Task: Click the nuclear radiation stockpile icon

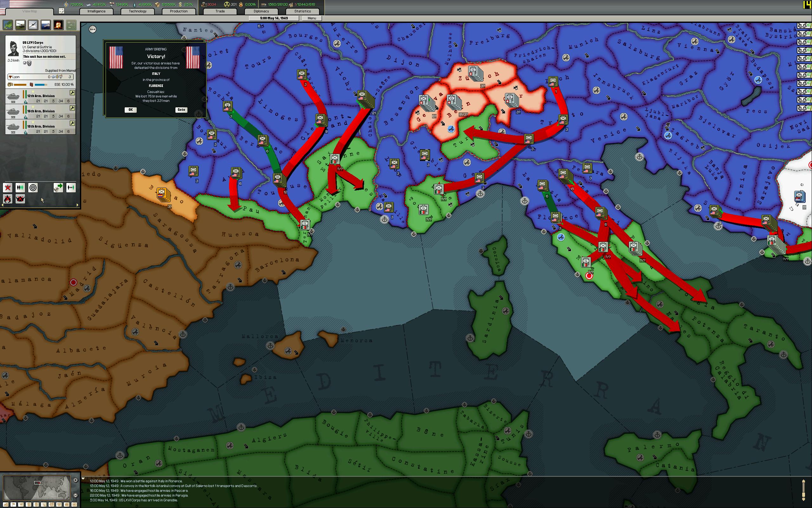Action: pos(227,4)
